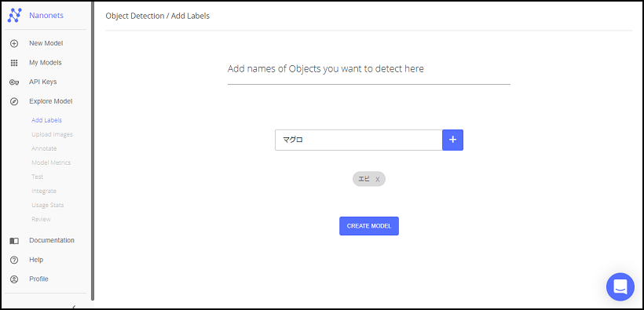
Task: Click the API Keys key icon
Action: [14, 82]
